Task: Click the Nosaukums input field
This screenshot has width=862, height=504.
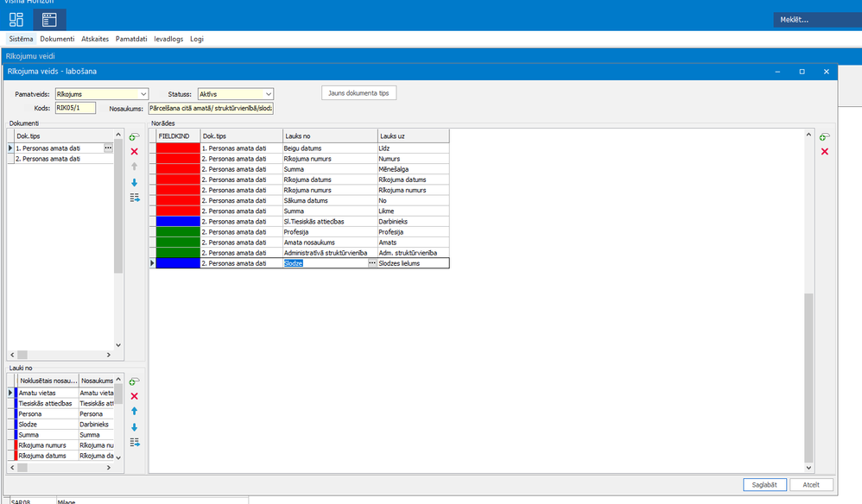Action: (211, 108)
